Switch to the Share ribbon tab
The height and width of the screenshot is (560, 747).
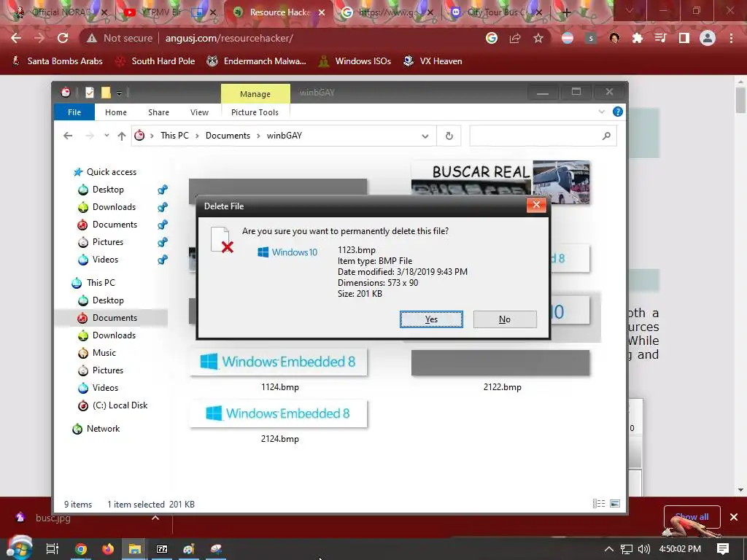(x=158, y=112)
